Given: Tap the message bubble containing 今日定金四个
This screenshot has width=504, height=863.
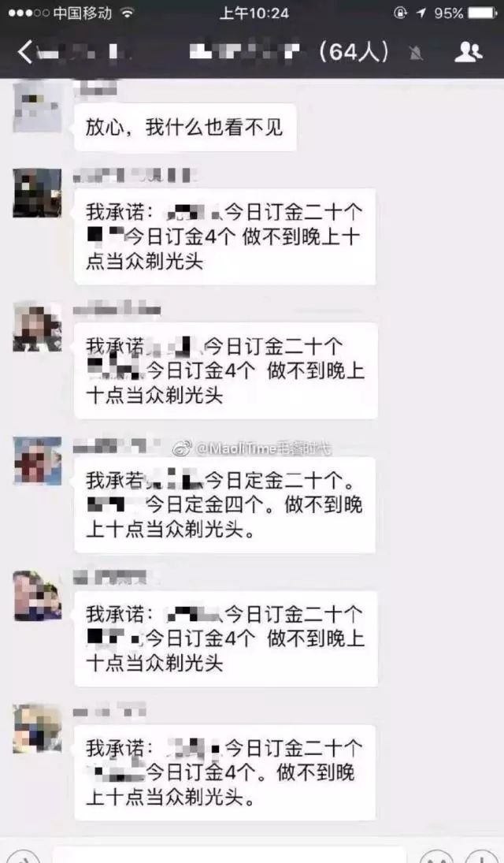Looking at the screenshot, I should [225, 504].
